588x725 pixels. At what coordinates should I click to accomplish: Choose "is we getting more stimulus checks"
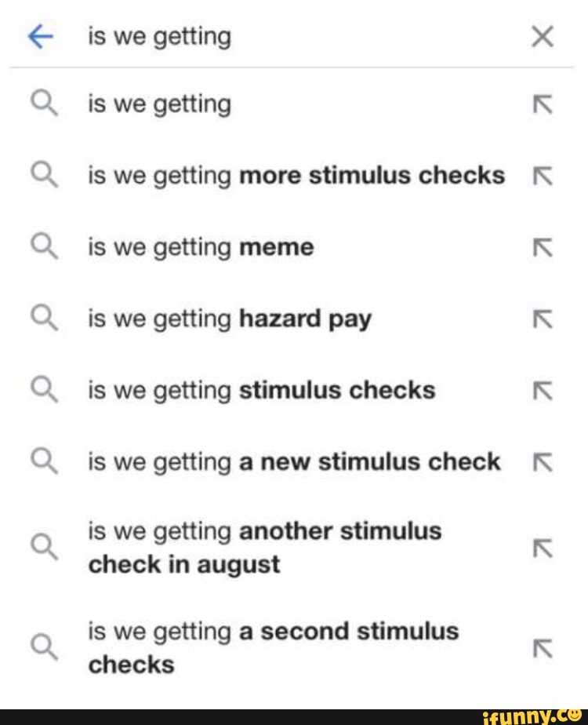(296, 176)
